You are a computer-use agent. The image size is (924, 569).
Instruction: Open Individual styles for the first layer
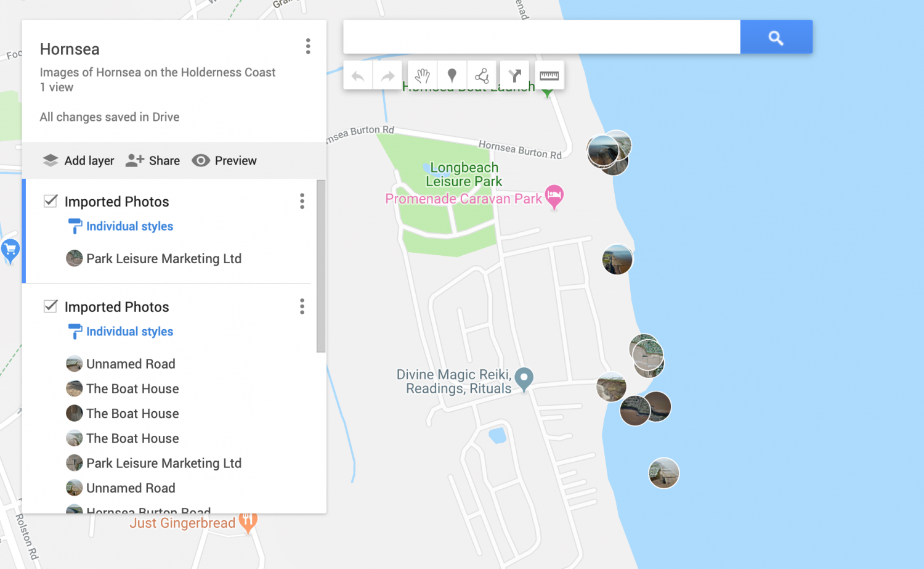[129, 226]
